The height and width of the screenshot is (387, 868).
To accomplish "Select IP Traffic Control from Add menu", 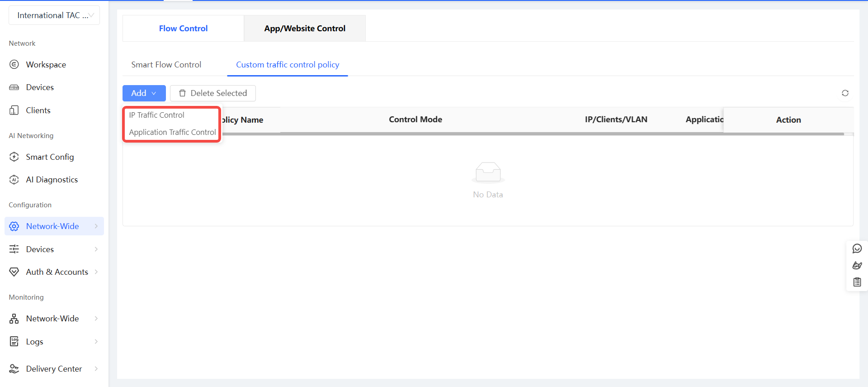I will pyautogui.click(x=157, y=115).
